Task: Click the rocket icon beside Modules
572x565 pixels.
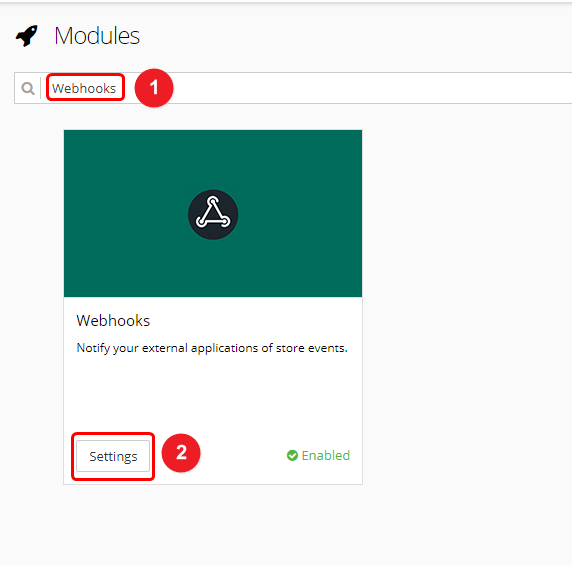Action: (27, 36)
